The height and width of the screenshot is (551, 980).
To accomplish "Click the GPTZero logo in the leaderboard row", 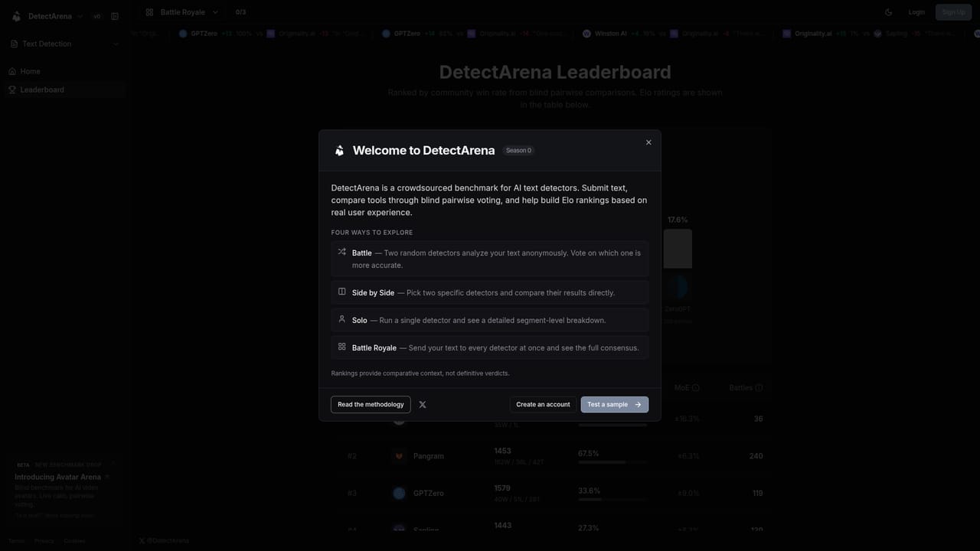I will click(x=399, y=494).
